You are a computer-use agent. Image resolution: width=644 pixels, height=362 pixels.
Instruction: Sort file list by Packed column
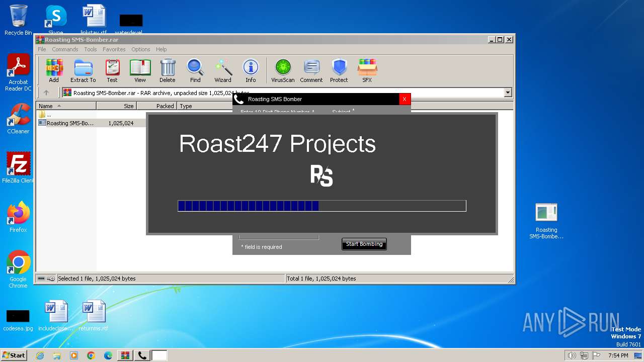click(x=157, y=106)
